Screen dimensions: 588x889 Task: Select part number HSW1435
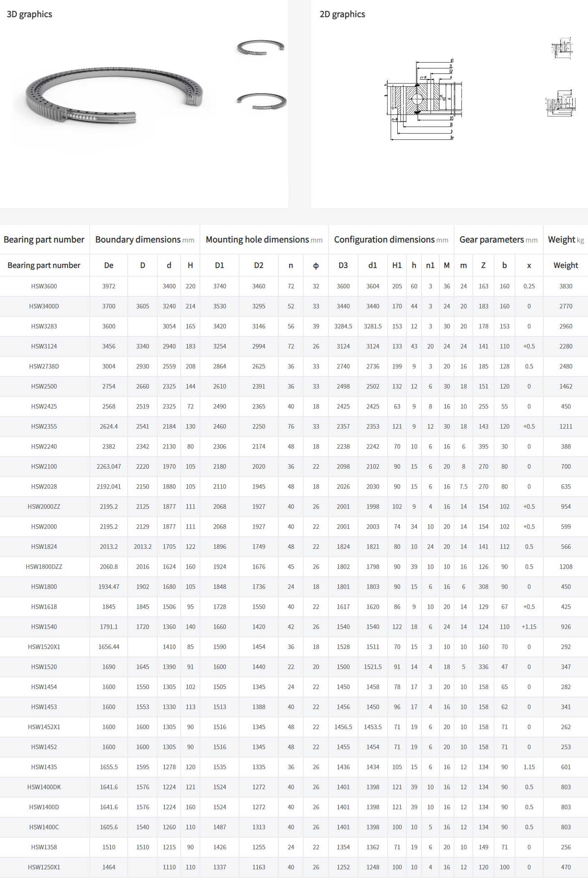coord(44,767)
